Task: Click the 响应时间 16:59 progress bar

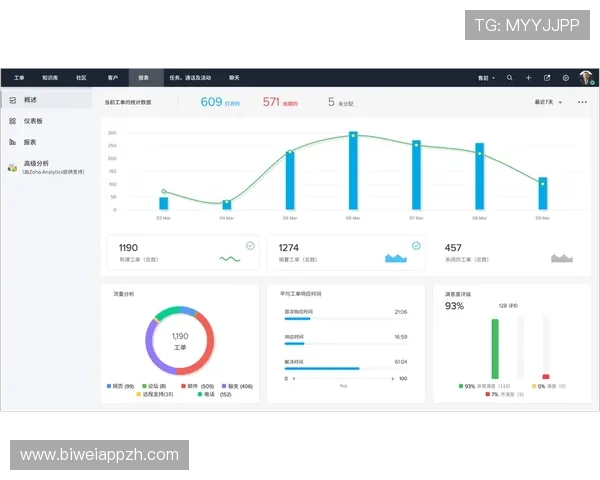Action: pyautogui.click(x=346, y=344)
